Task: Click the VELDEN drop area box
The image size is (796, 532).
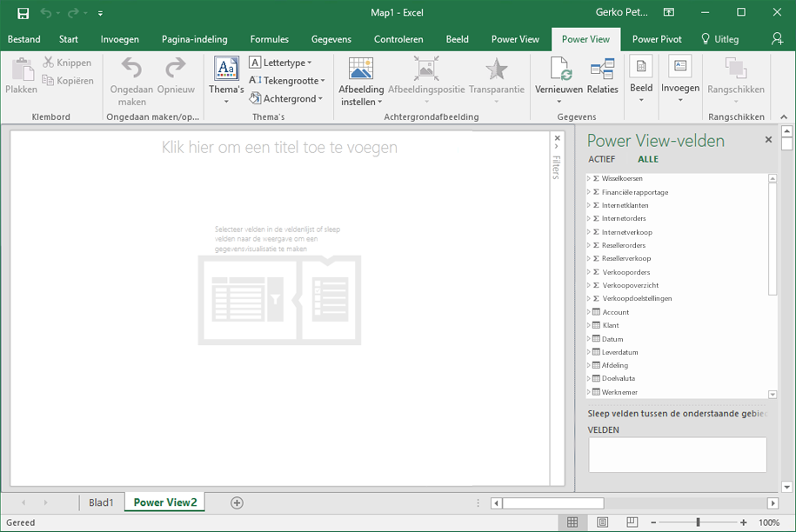Action: (677, 455)
